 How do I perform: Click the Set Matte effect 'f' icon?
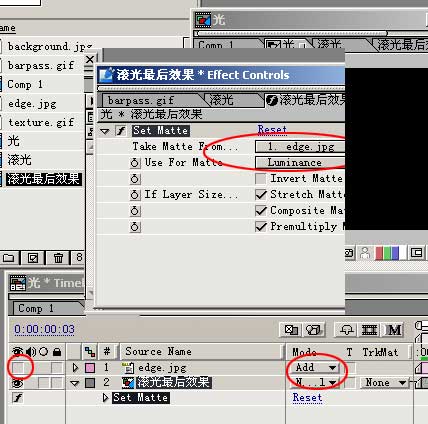tap(121, 131)
